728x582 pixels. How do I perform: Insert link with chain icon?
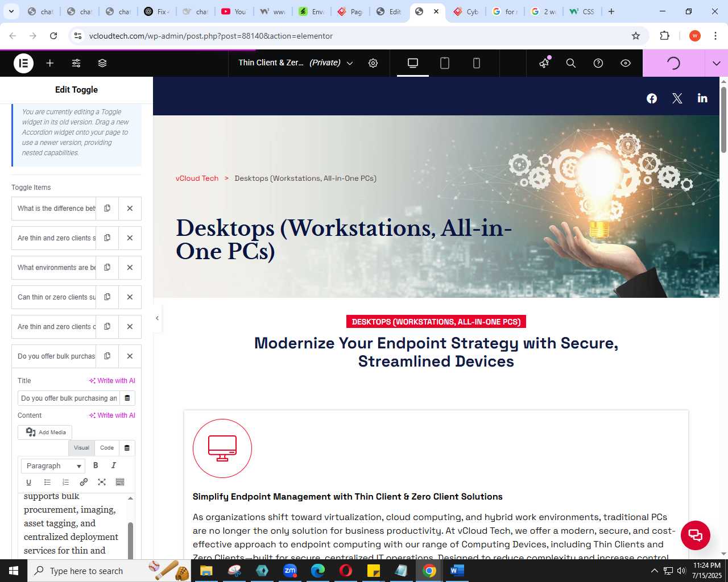(84, 482)
